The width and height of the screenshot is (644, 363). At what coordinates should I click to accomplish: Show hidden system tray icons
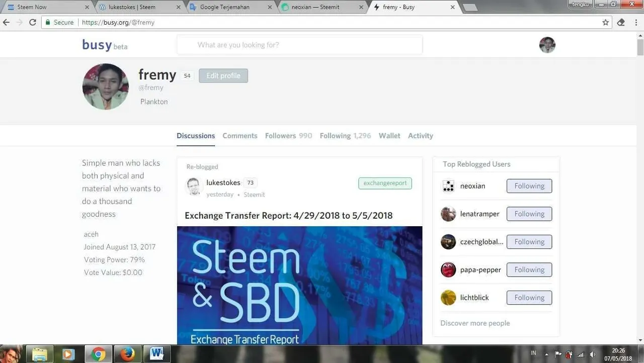(546, 354)
